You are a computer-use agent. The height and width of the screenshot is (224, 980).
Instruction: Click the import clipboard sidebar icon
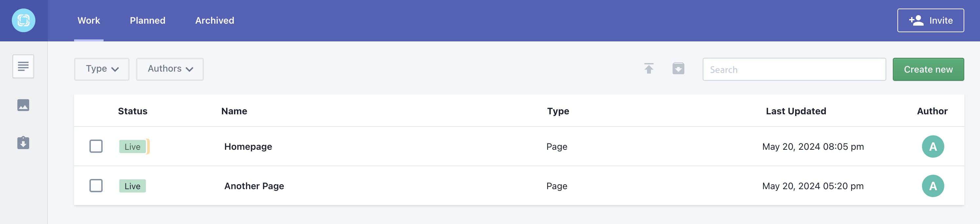(23, 143)
